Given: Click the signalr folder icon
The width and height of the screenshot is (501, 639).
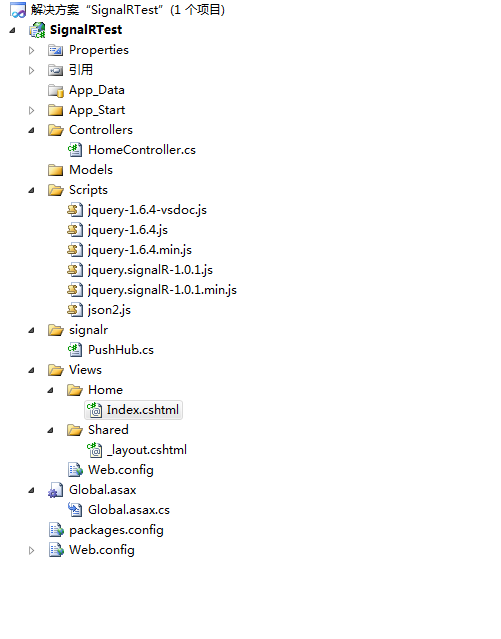Looking at the screenshot, I should point(55,330).
